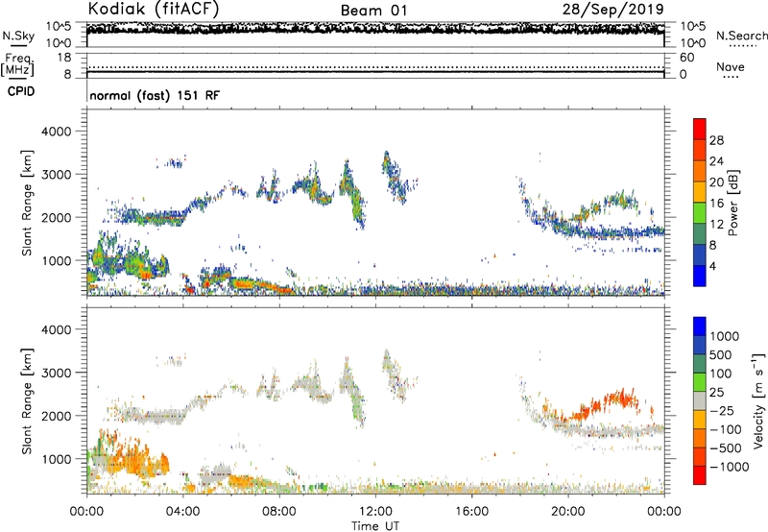Click the blue top of velocity colorbar

[700, 326]
